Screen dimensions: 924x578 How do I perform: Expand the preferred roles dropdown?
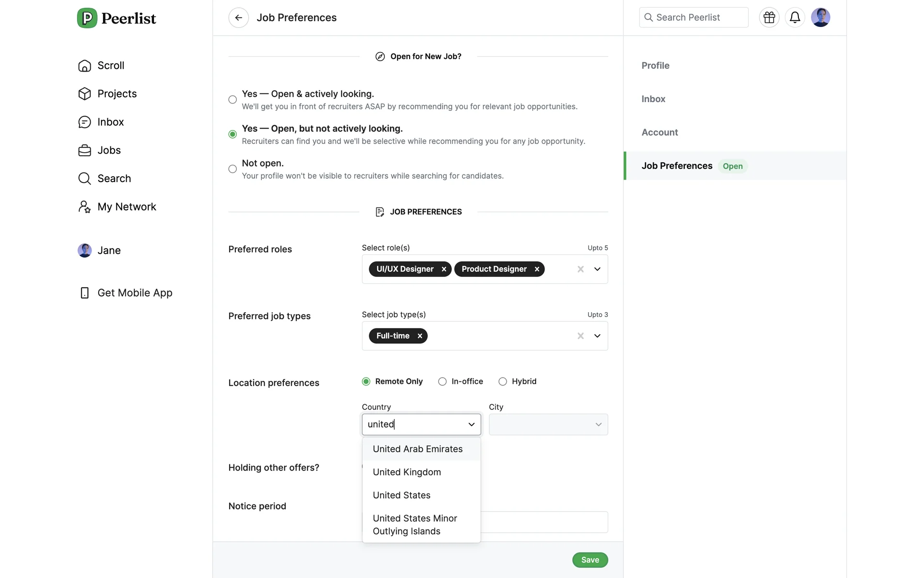click(597, 269)
